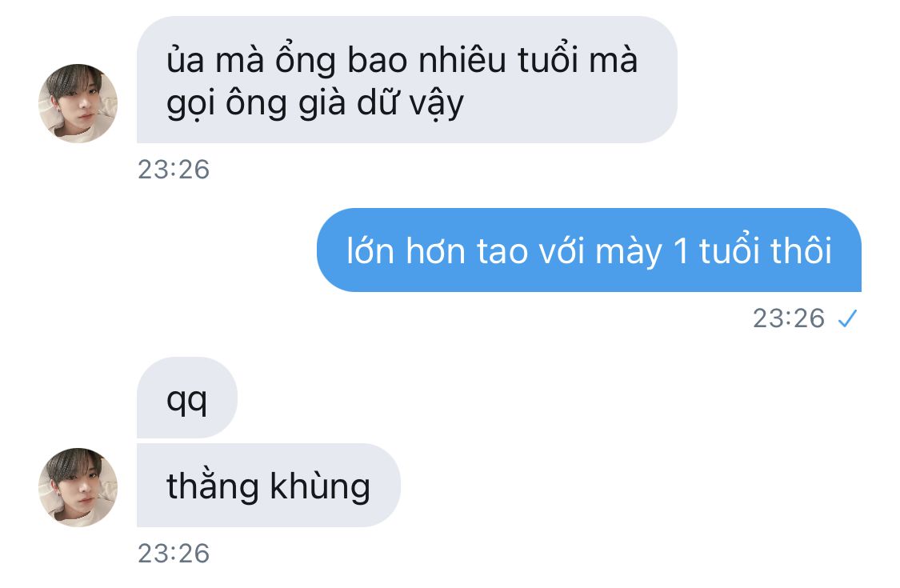
Task: Click the word "mày" in the blue bubble
Action: [629, 253]
